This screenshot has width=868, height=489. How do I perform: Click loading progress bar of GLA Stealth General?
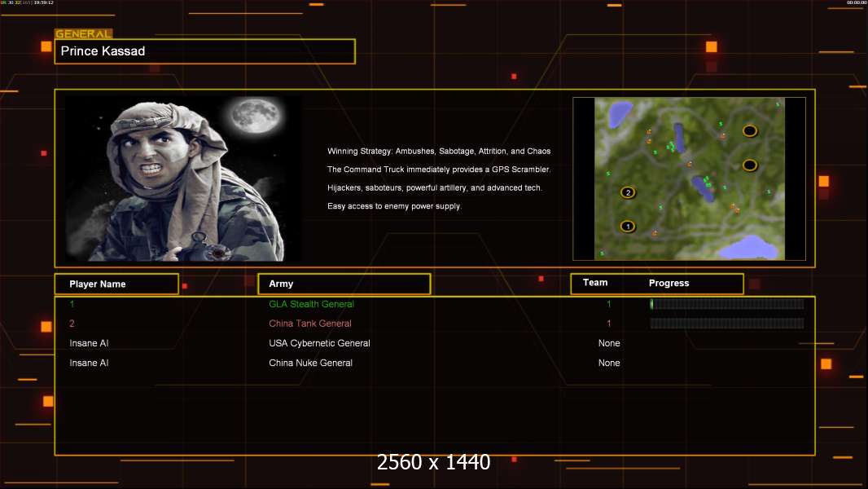click(x=727, y=303)
